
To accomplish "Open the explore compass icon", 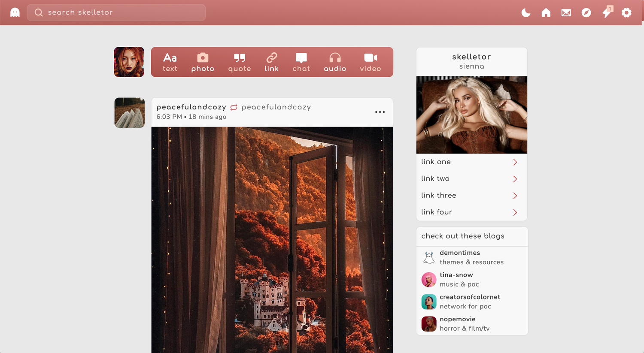I will click(586, 13).
